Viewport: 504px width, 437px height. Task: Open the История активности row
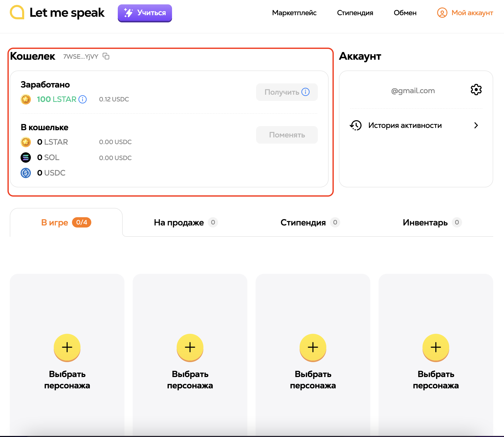click(x=416, y=125)
